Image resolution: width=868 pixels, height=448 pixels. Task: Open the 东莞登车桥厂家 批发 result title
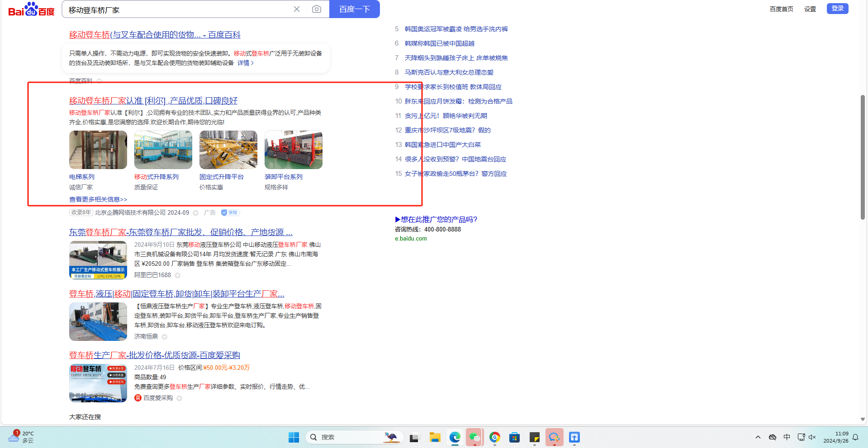(x=181, y=232)
